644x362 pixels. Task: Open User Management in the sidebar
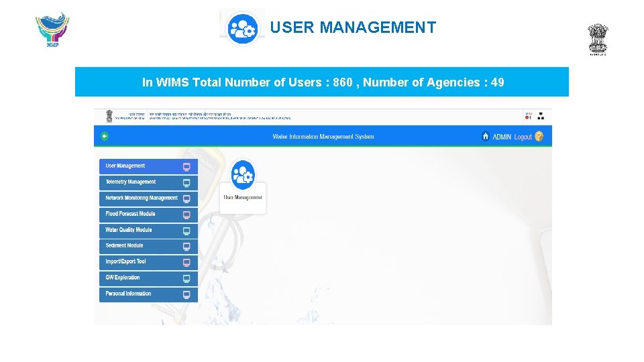point(148,166)
